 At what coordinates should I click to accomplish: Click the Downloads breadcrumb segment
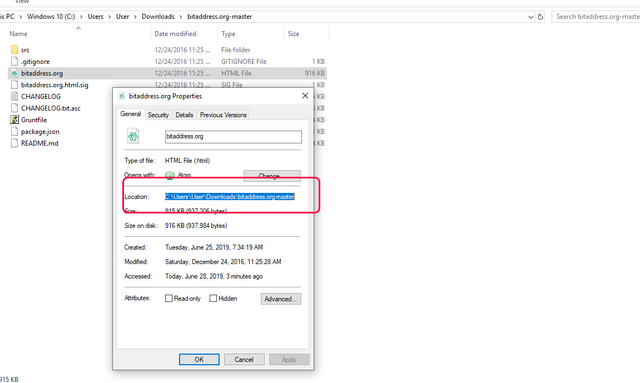(x=158, y=17)
